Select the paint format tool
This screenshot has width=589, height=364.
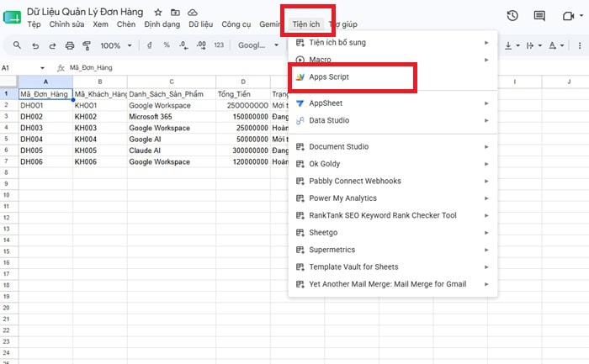tap(87, 45)
